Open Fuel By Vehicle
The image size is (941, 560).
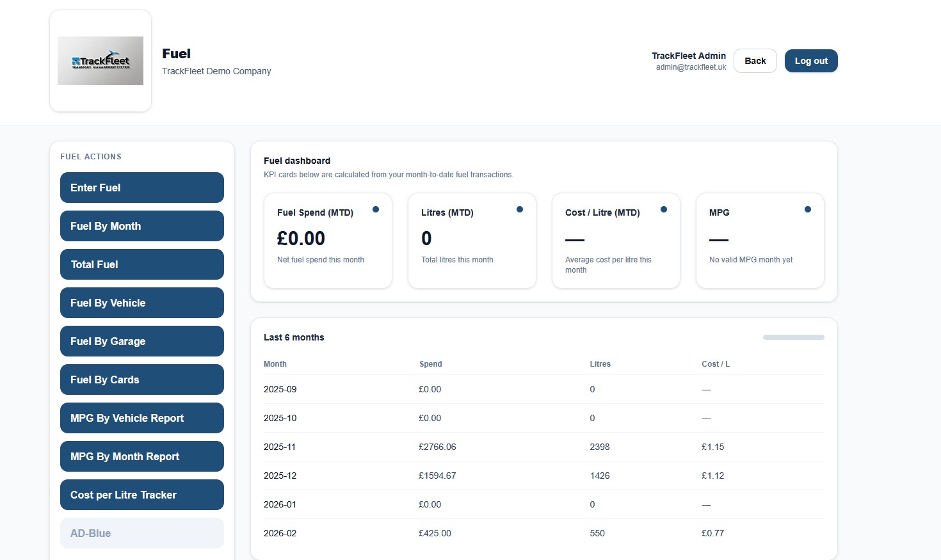(x=141, y=303)
